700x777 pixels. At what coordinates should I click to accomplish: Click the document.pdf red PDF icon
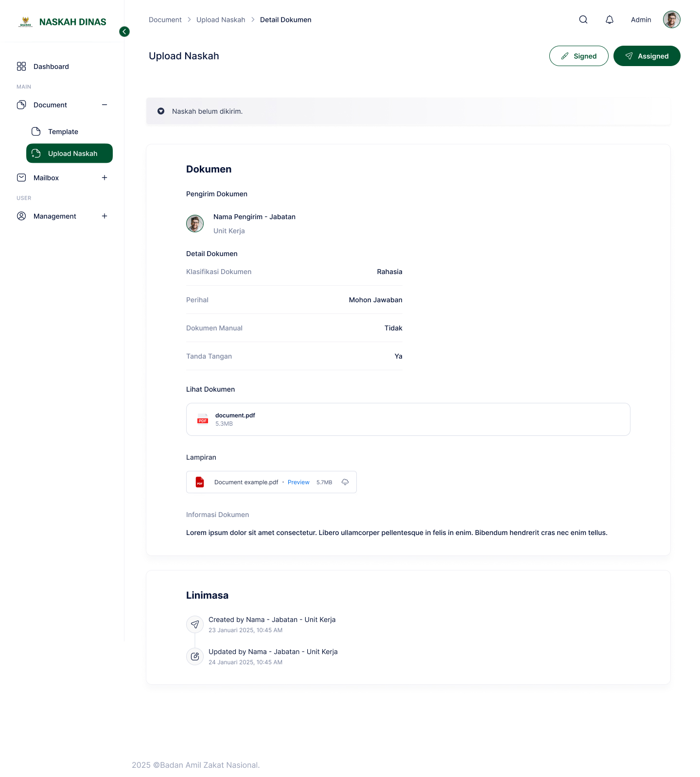[x=203, y=419]
